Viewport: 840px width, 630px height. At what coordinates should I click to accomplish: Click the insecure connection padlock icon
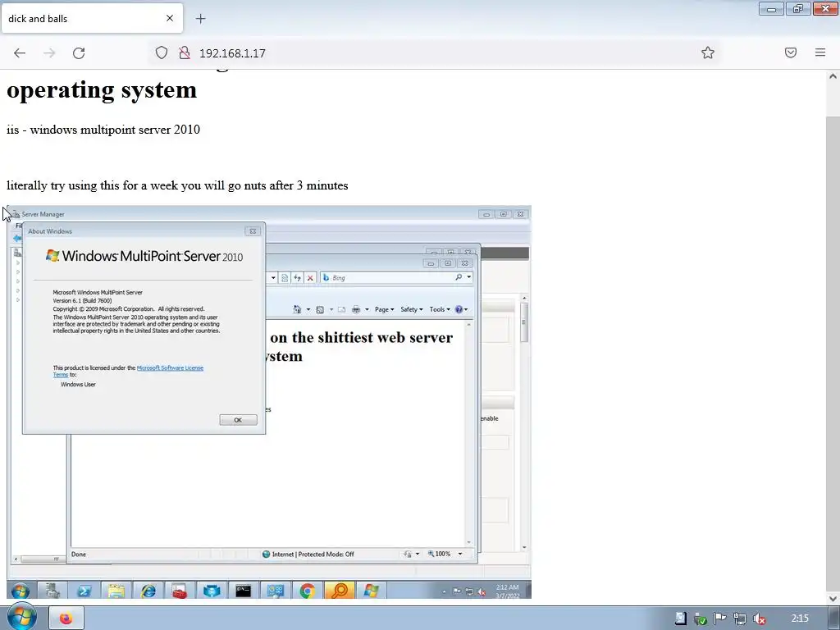[185, 52]
